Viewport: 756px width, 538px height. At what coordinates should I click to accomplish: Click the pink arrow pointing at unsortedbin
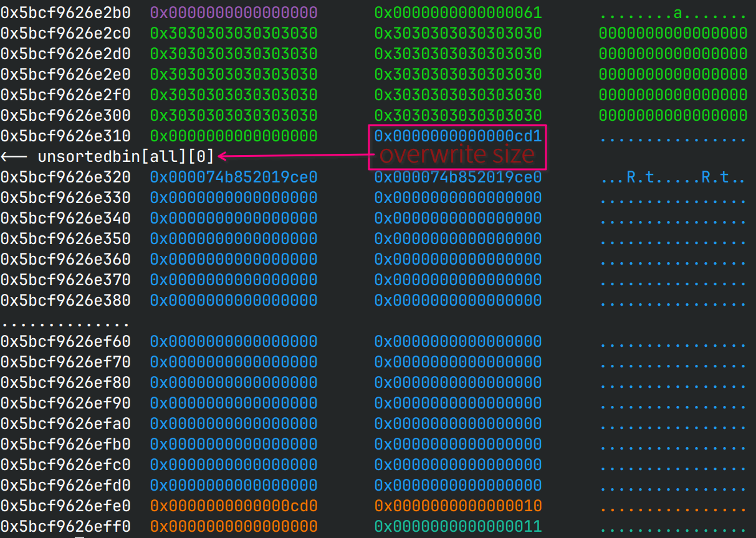293,156
